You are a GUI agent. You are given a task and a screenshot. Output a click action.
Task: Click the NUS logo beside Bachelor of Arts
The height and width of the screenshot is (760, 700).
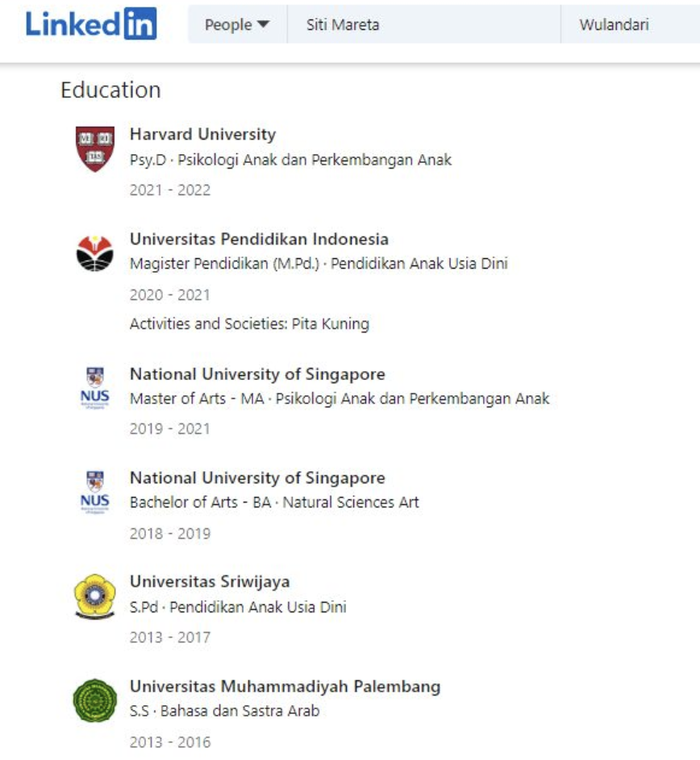coord(95,492)
